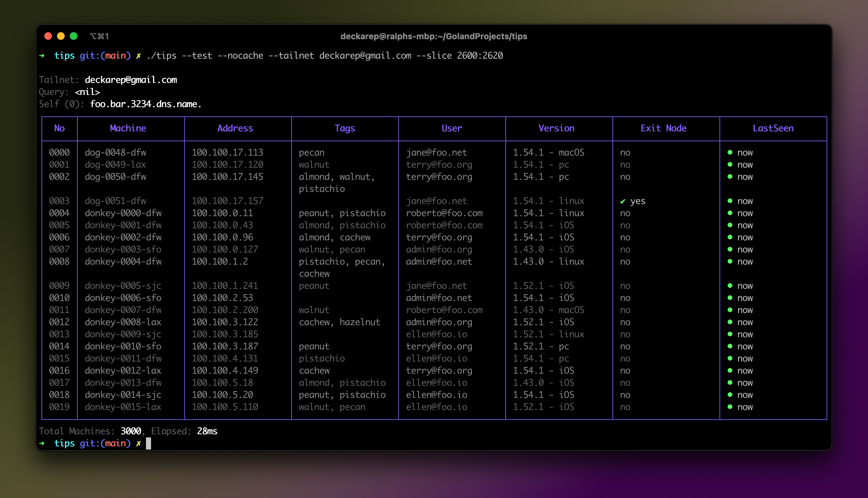Click machine name donkey-0008-lax
This screenshot has width=868, height=498.
(123, 322)
